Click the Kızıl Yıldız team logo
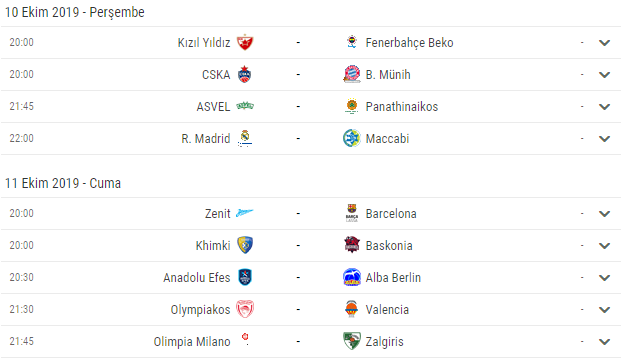 (x=245, y=43)
